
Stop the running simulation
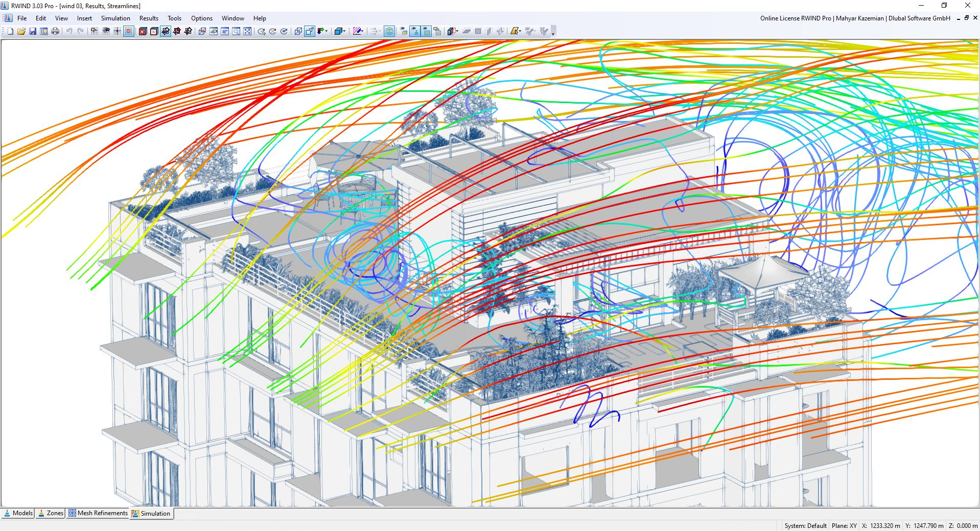154,32
